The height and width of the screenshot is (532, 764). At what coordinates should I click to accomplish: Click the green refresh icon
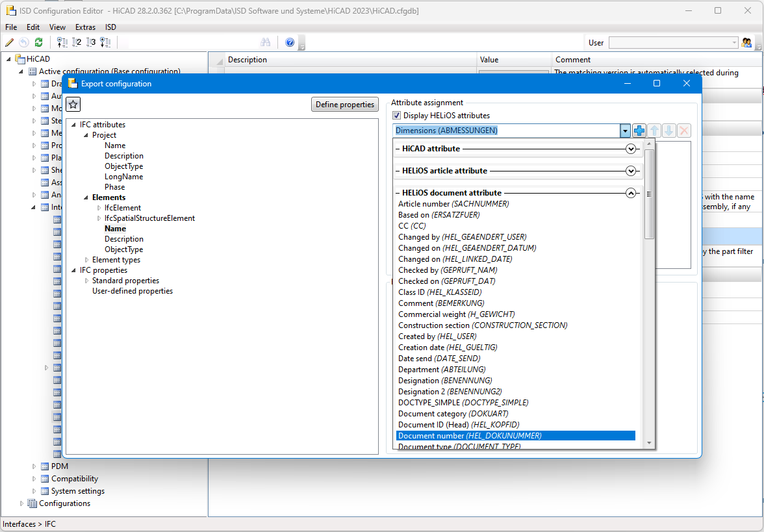[x=38, y=42]
